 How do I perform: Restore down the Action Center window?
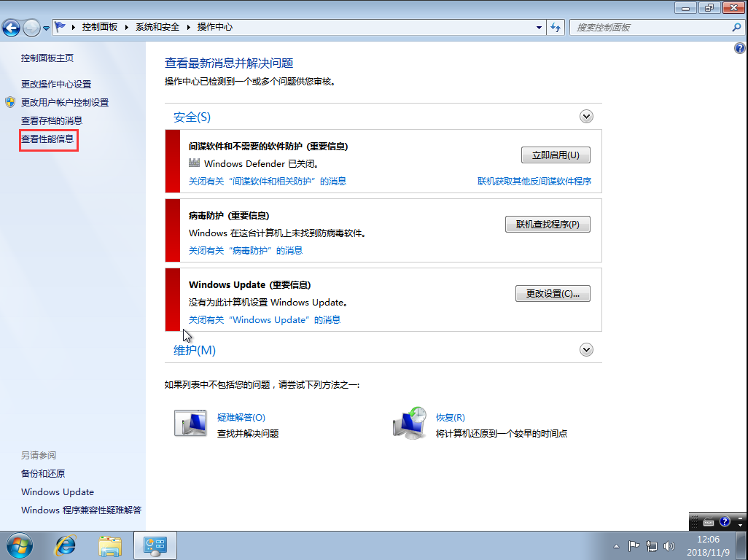(x=709, y=7)
